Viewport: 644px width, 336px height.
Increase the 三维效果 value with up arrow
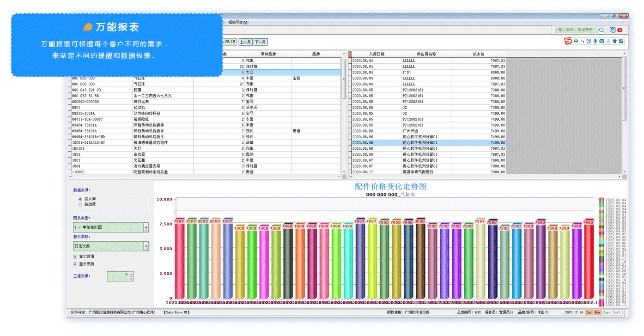pos(131,274)
